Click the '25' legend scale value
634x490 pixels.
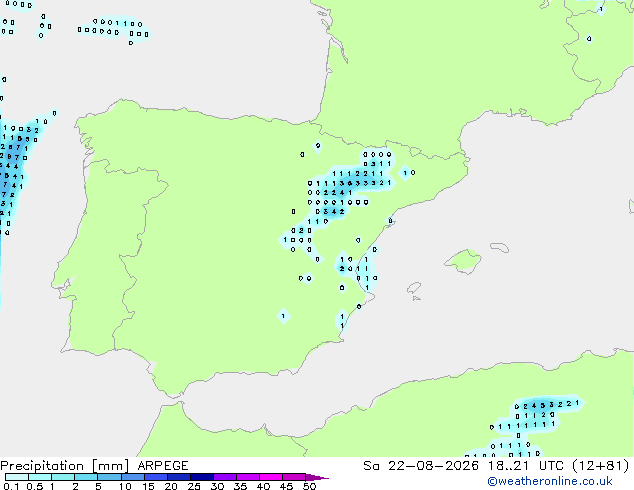point(194,486)
